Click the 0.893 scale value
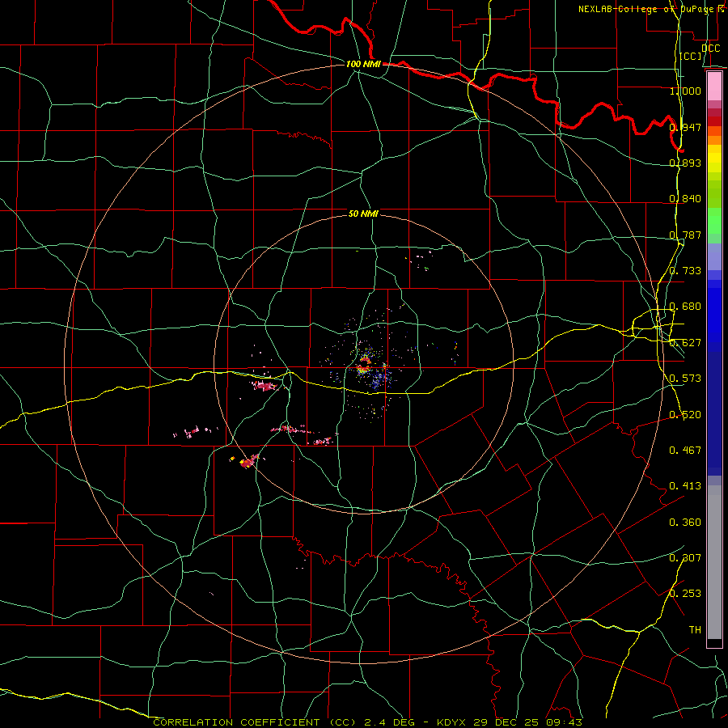 coord(685,163)
